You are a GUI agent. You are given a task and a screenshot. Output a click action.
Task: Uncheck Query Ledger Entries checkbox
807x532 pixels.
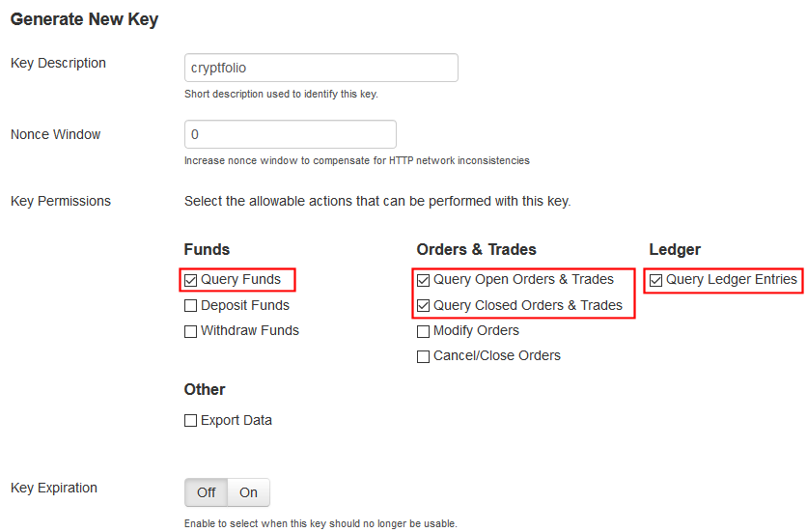[656, 281]
